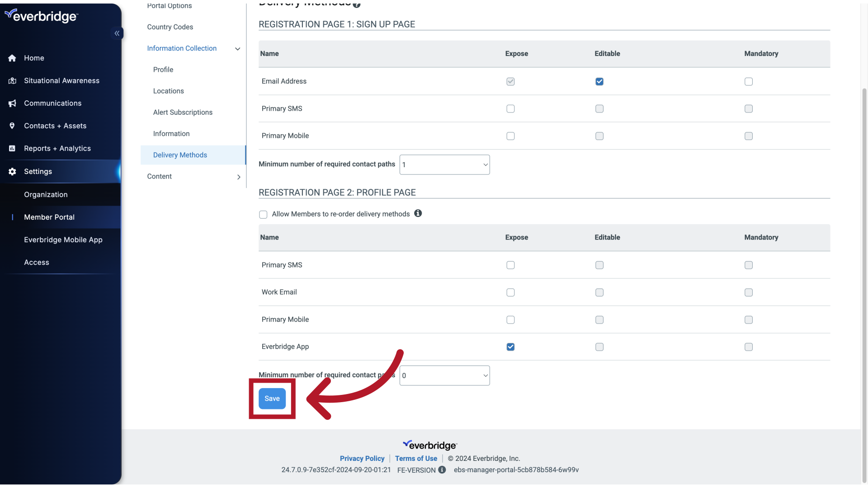The height and width of the screenshot is (488, 868).
Task: Open Situational Awareness section
Action: point(61,80)
